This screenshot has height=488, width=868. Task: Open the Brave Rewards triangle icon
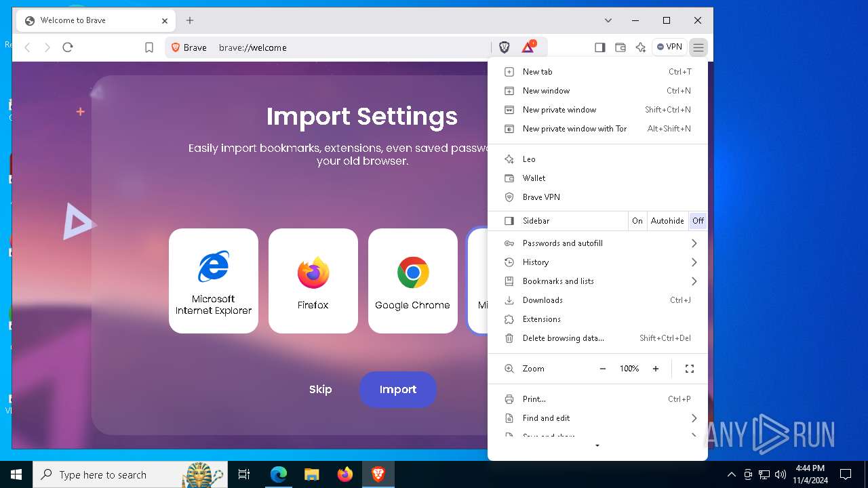tap(528, 47)
